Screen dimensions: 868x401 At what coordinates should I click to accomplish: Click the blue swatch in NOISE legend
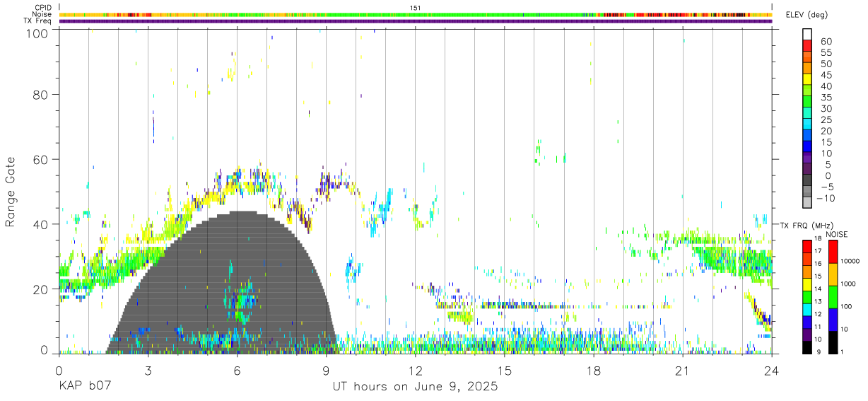(x=832, y=320)
